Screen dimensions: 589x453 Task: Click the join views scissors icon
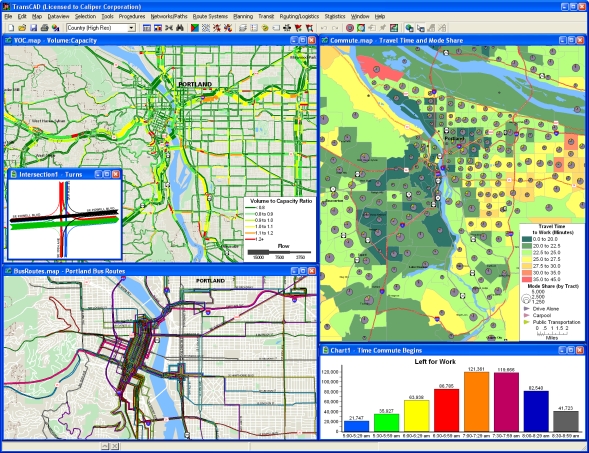tap(169, 28)
